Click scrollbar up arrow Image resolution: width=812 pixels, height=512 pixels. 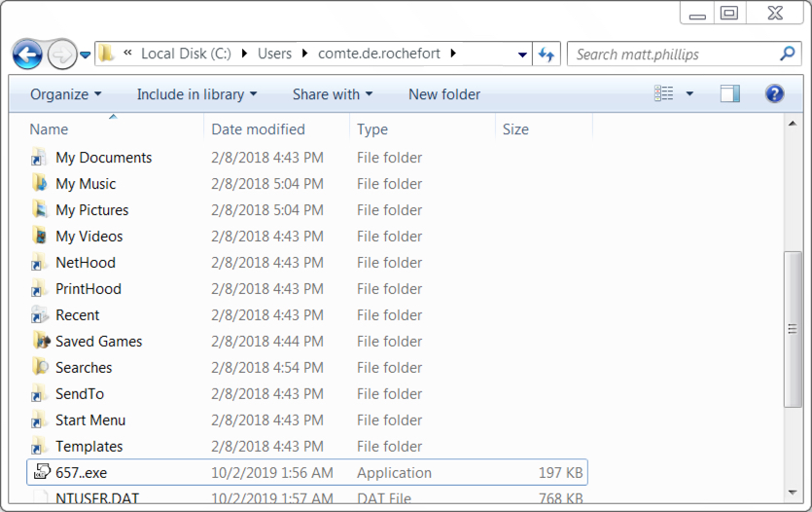[x=793, y=124]
